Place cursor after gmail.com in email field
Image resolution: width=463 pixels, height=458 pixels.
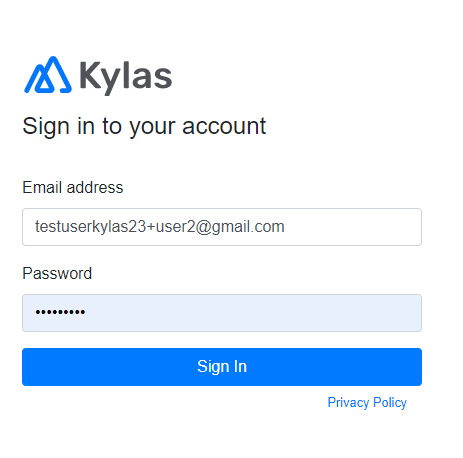(x=285, y=227)
